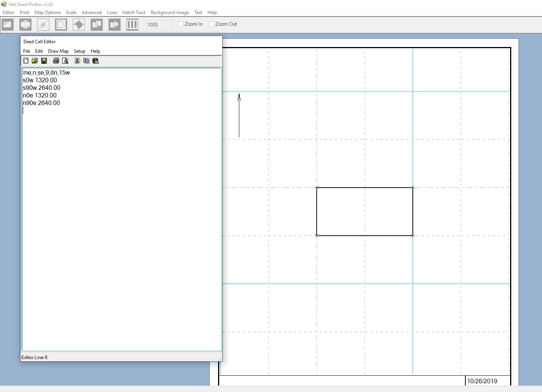
Task: Open the Advanced menu
Action: coord(92,13)
